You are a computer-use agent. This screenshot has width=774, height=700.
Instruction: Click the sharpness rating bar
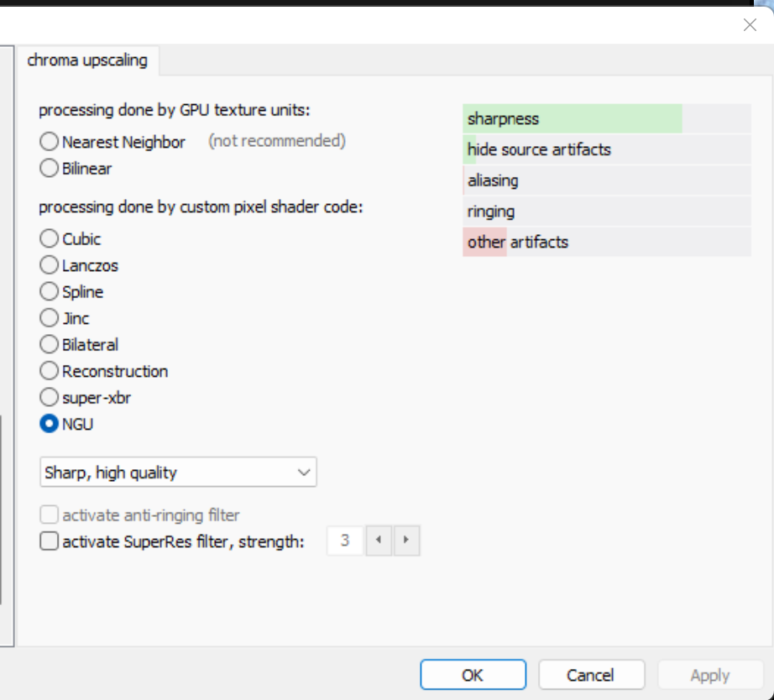click(x=607, y=118)
